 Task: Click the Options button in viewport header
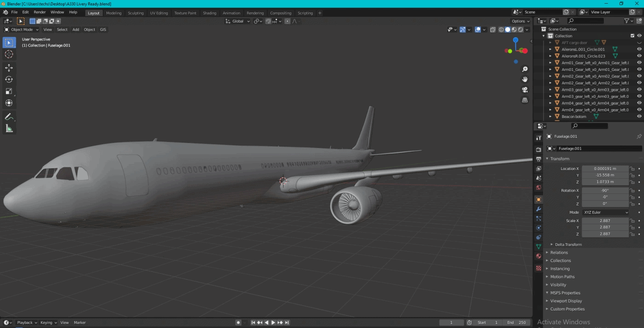click(x=520, y=21)
